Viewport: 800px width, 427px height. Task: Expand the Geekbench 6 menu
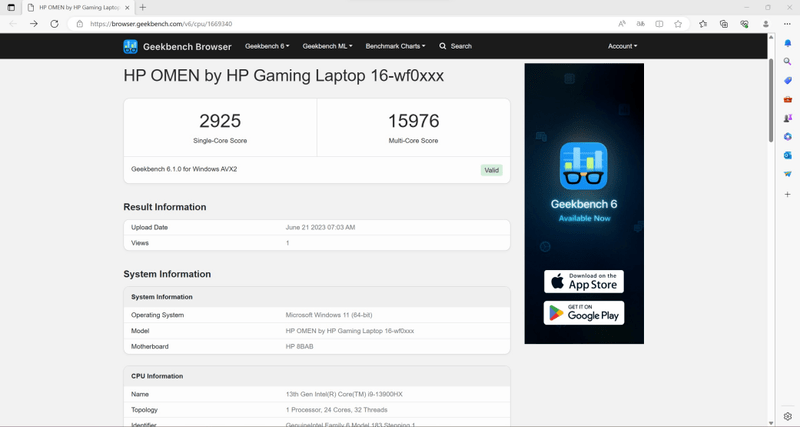pos(267,46)
